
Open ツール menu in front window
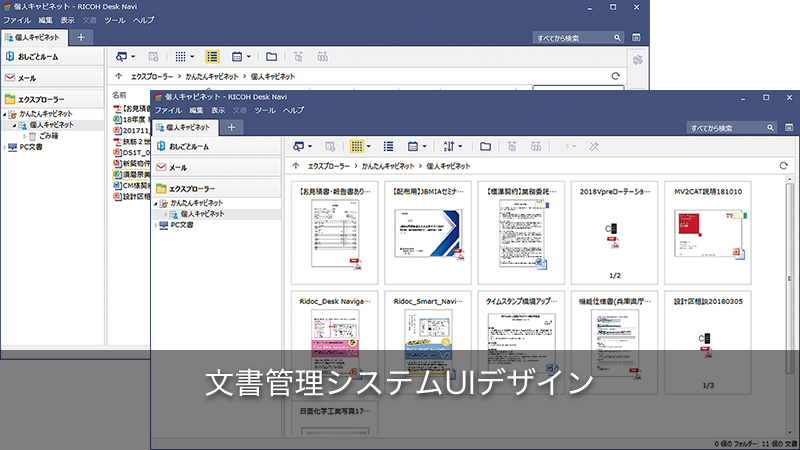265,110
